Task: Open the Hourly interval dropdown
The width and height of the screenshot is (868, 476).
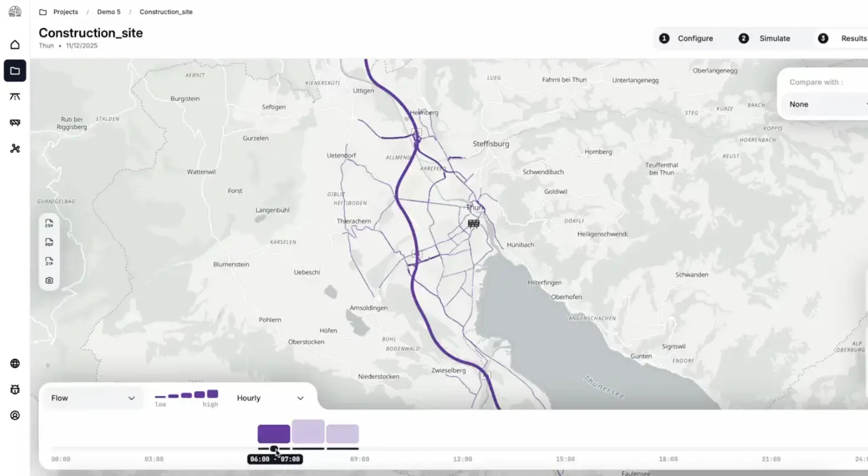Action: [x=271, y=398]
